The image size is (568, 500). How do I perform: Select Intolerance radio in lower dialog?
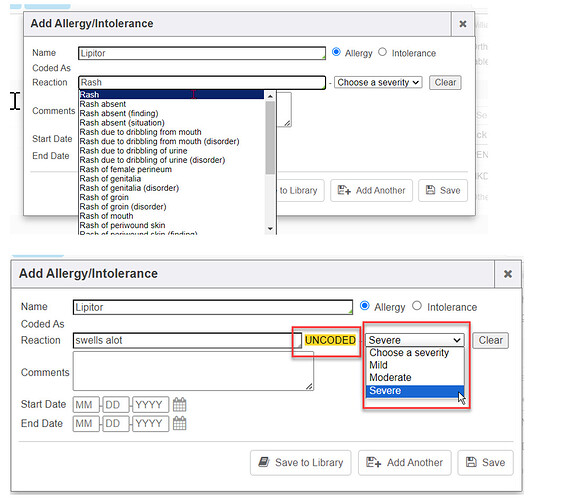(x=417, y=306)
